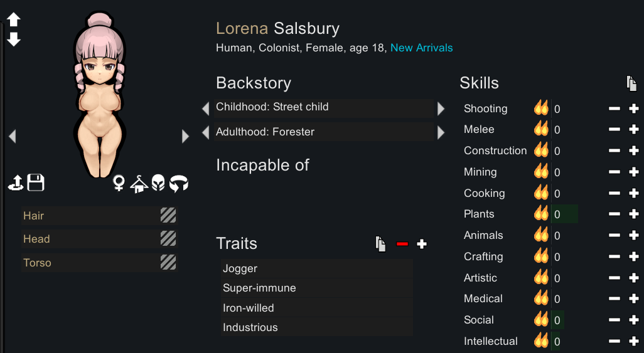Screen dimensions: 644x353
Task: Toggle the Shooting passion flame
Action: pyautogui.click(x=540, y=108)
